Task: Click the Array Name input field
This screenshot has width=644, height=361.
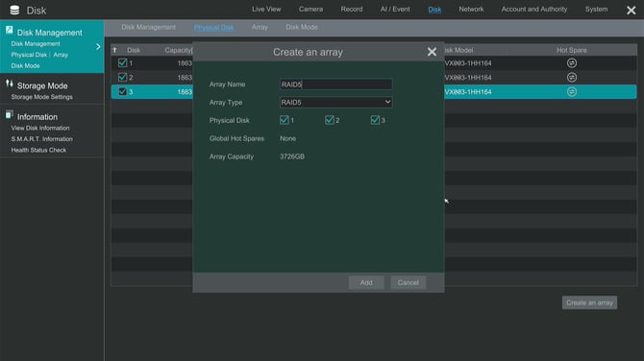Action: coord(335,84)
